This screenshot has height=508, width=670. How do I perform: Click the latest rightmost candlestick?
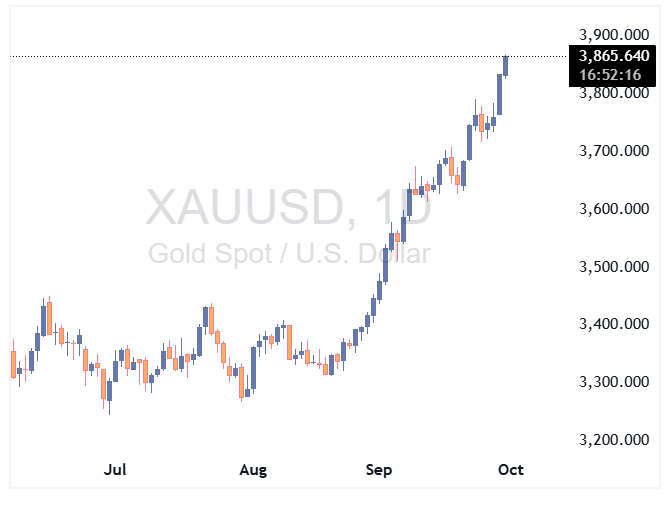point(506,66)
